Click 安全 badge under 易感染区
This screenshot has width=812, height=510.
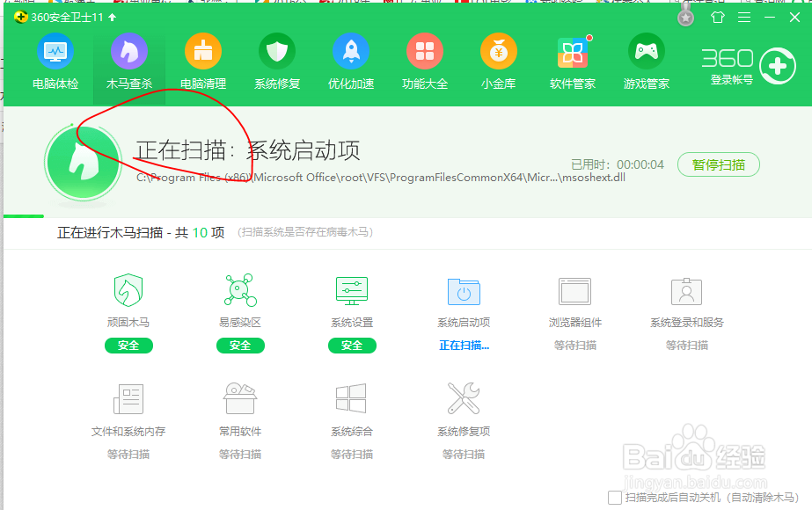pyautogui.click(x=240, y=346)
